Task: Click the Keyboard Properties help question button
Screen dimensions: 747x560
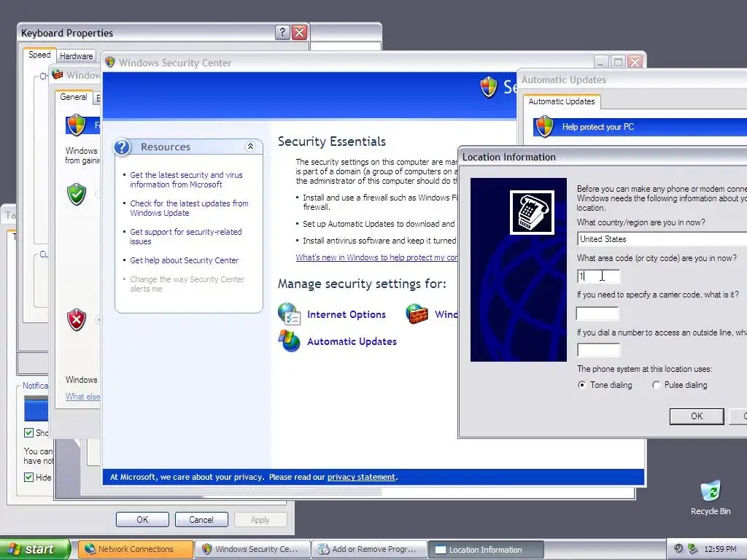Action: (x=282, y=32)
